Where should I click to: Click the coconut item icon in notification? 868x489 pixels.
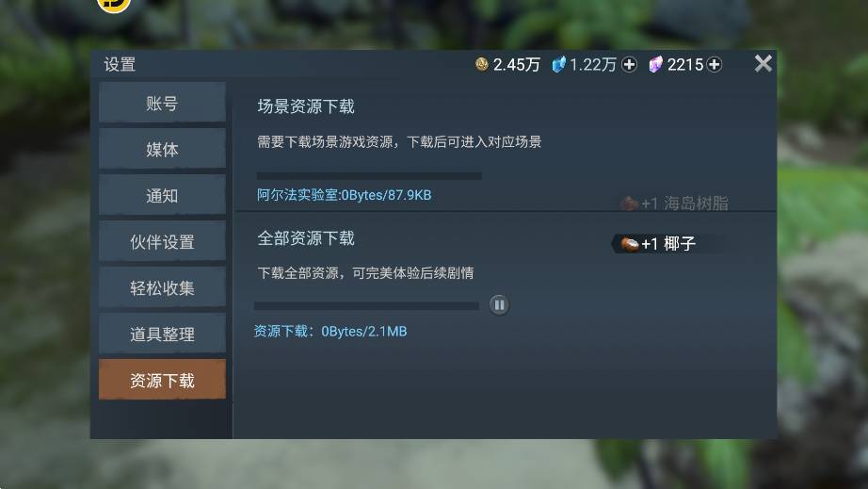pos(630,244)
